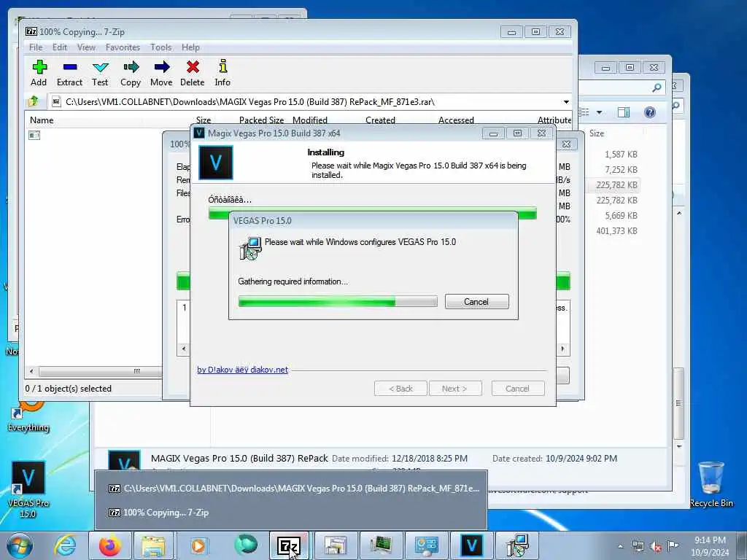Open the VEGAS Pro 15.0 desktop shortcut
This screenshot has height=560, width=747.
28,489
